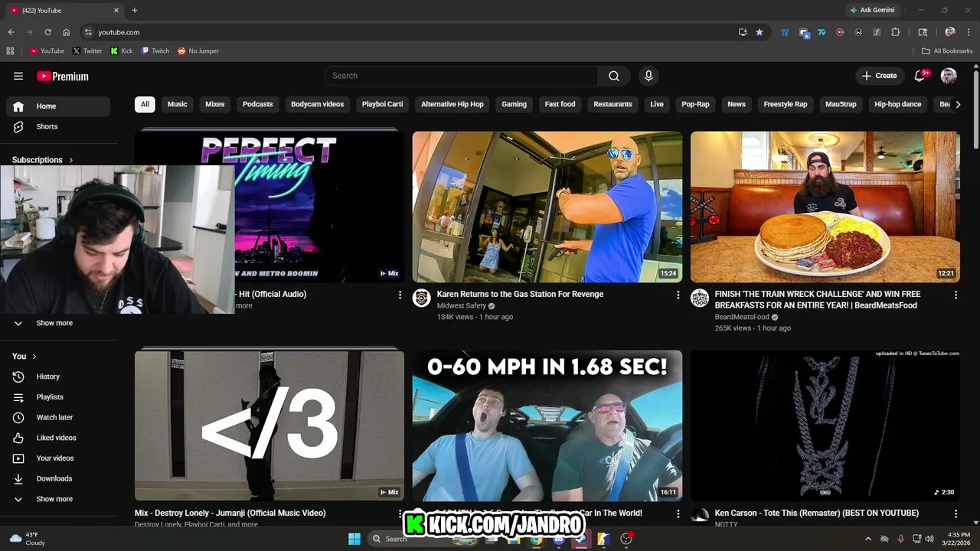Show hidden system tray icons
The image size is (980, 551).
click(867, 539)
